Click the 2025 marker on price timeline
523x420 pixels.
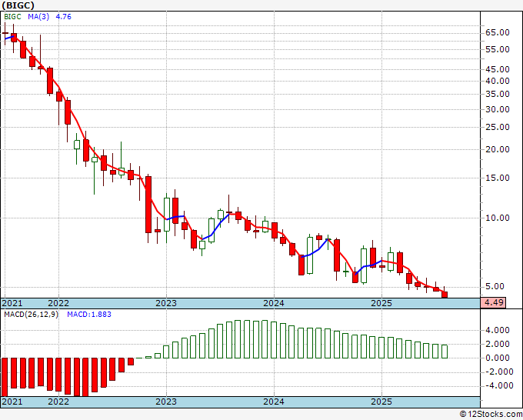coord(381,303)
